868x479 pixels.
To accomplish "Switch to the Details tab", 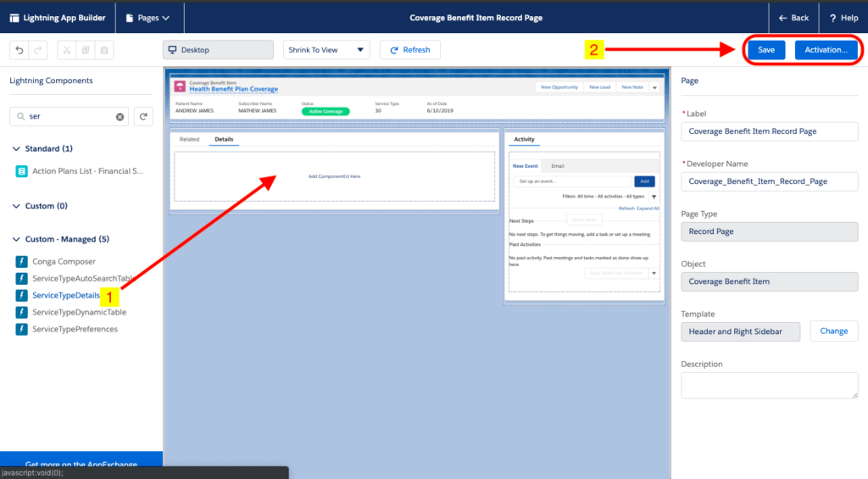I will [x=224, y=139].
